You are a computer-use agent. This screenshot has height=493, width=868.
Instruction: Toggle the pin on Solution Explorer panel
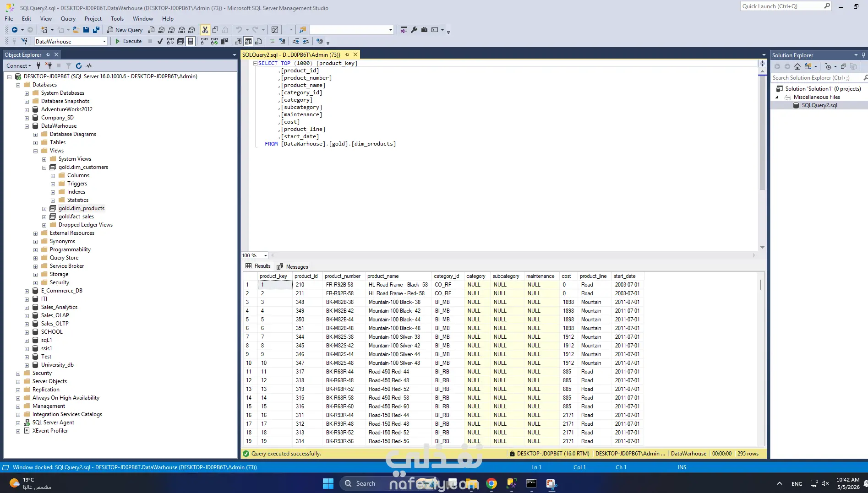point(863,55)
